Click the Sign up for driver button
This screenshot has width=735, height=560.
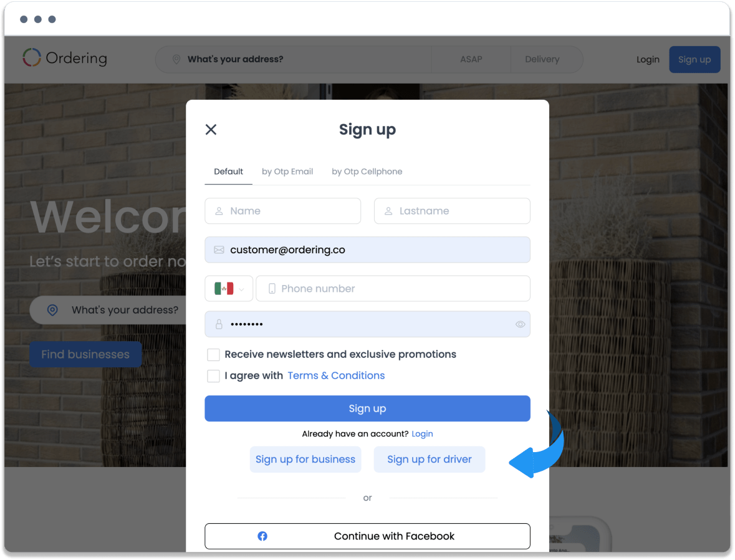tap(430, 460)
